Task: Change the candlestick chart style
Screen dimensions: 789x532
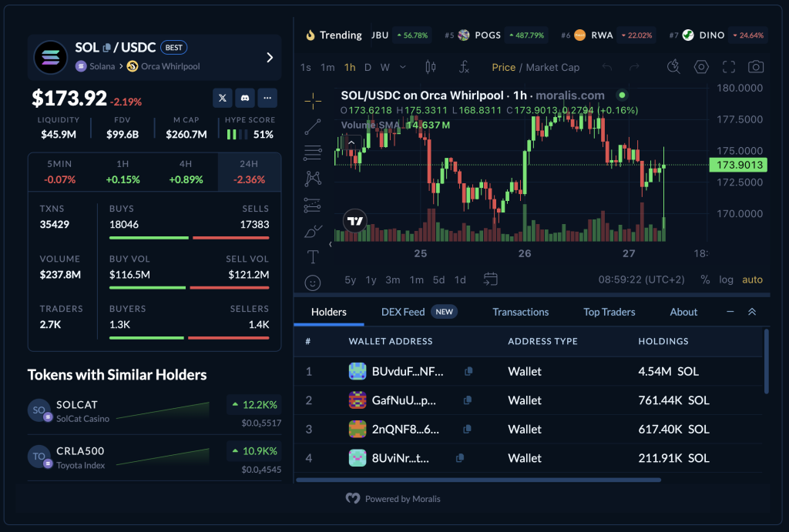Action: click(430, 67)
